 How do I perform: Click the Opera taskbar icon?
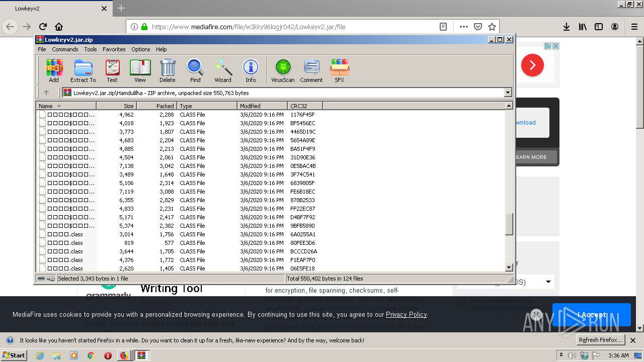pyautogui.click(x=107, y=355)
